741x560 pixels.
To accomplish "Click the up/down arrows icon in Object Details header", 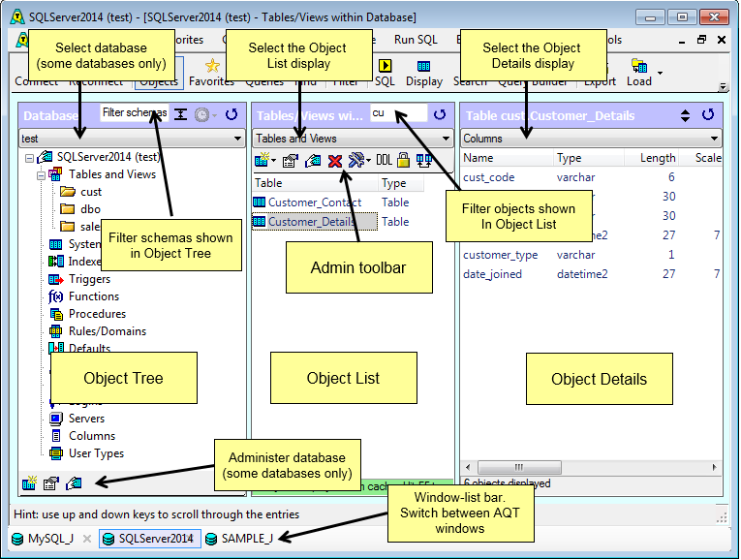I will click(685, 115).
